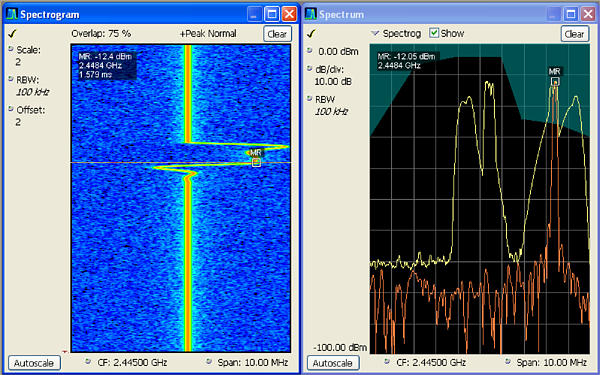Click the knob icon beside Offset

(x=11, y=109)
